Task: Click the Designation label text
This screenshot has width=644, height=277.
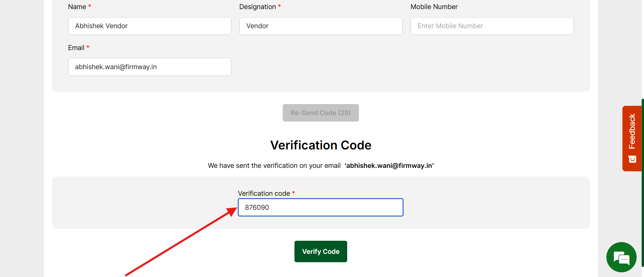Action: coord(258,7)
